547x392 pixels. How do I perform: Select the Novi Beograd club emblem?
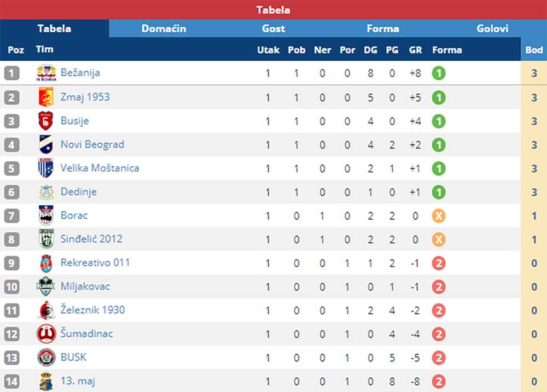pos(46,144)
